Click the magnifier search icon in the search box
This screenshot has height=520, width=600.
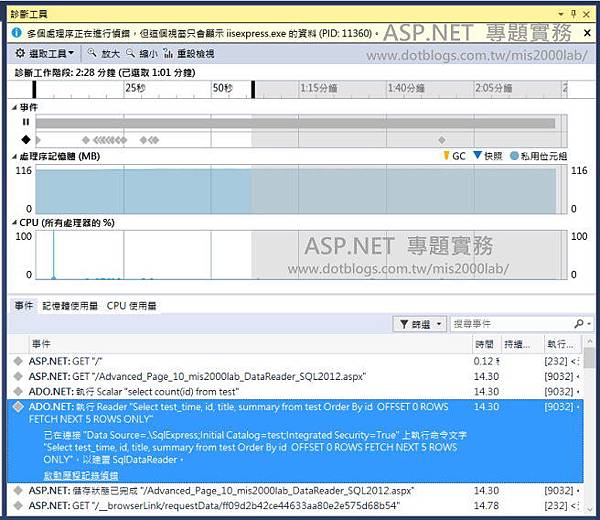click(x=579, y=324)
